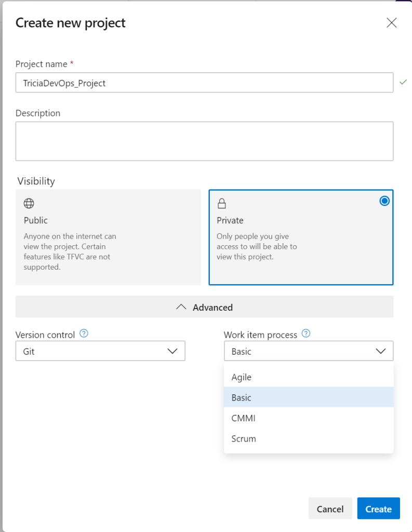
Task: Click the Advanced section chevron icon
Action: (181, 307)
